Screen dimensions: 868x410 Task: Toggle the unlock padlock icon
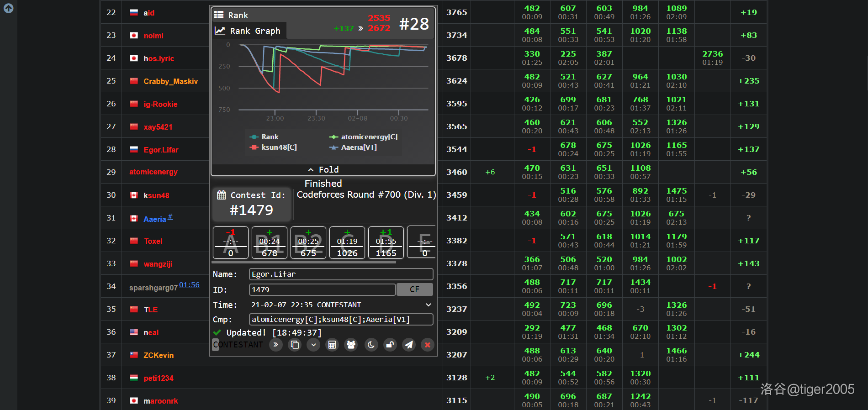click(390, 345)
